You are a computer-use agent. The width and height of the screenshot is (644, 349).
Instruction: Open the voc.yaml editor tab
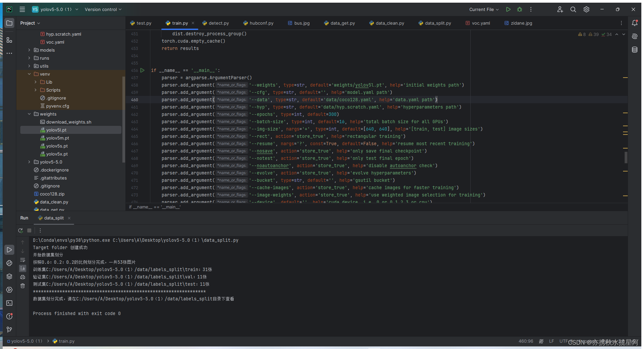(478, 23)
